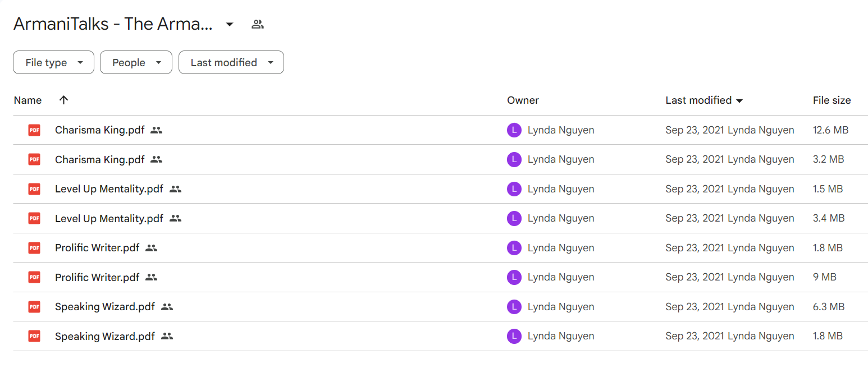
Task: Select the PDF icon of the 6.3 MB Speaking Wizard.pdf
Action: click(x=34, y=307)
